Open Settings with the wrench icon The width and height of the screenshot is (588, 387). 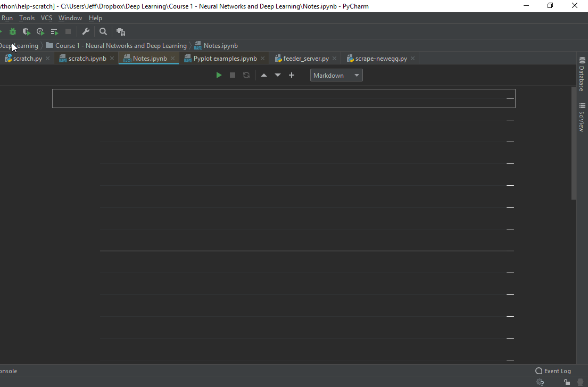[x=86, y=32]
